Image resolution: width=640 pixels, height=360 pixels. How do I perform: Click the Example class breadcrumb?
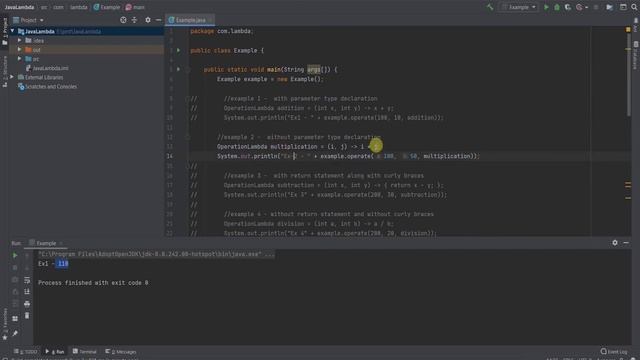point(107,7)
